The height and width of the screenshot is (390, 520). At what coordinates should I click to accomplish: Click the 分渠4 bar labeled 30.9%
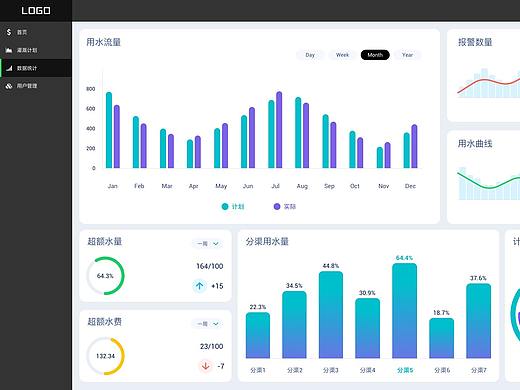(367, 328)
